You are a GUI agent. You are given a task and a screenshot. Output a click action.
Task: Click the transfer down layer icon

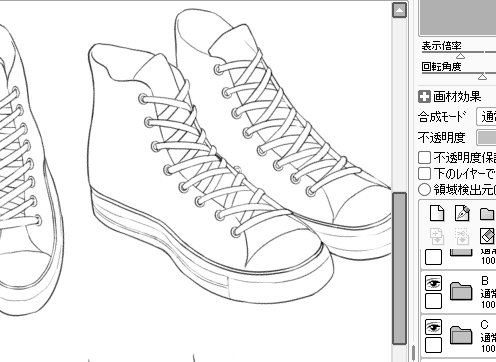(437, 236)
